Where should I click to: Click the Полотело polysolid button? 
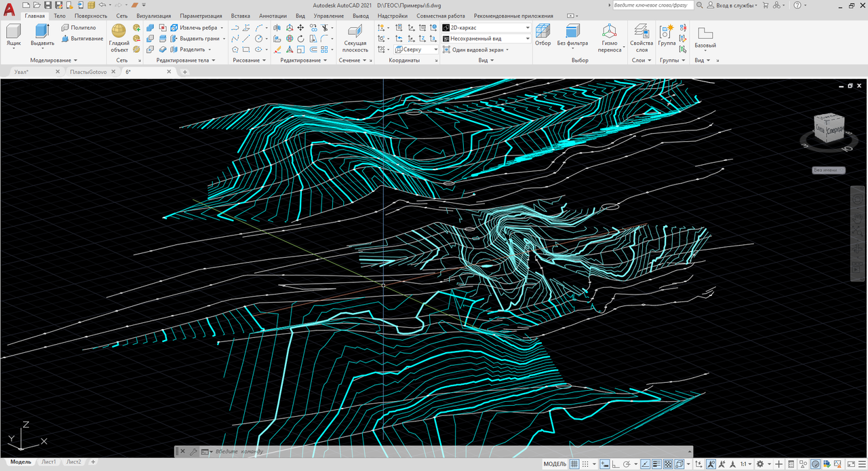(x=78, y=28)
